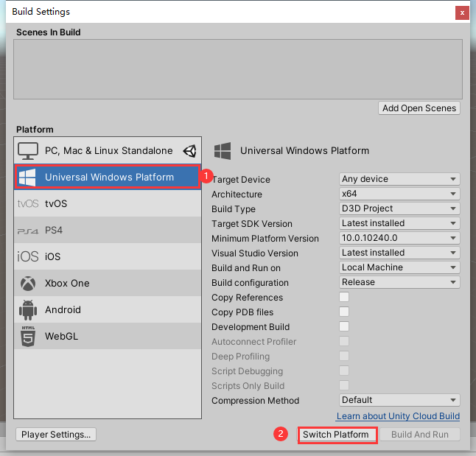This screenshot has height=456, width=476.
Task: Select the iOS platform row
Action: [108, 256]
